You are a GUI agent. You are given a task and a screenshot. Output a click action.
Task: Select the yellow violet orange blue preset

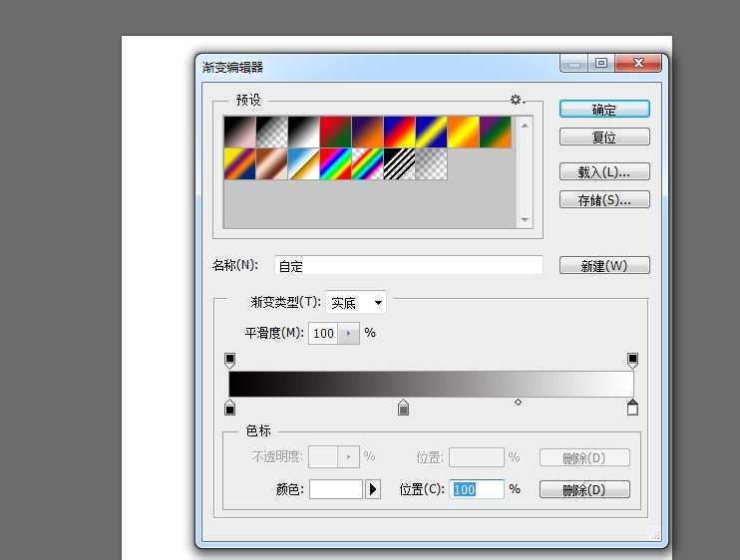239,164
